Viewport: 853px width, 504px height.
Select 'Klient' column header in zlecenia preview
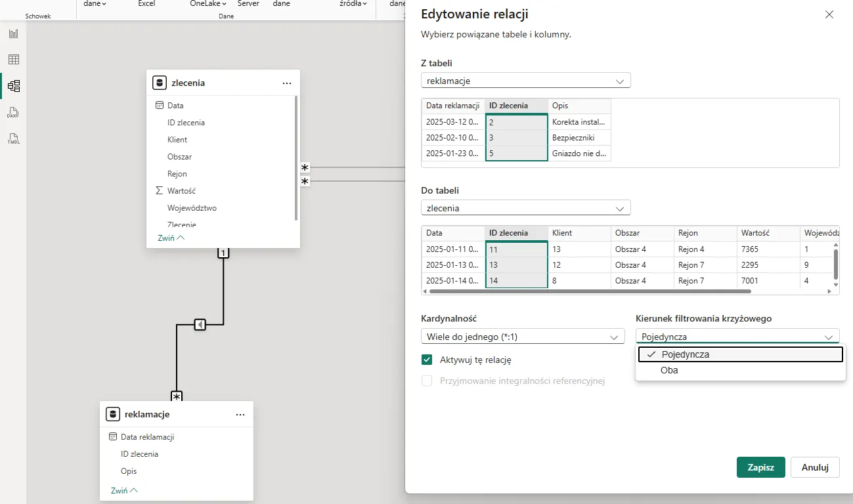[563, 233]
